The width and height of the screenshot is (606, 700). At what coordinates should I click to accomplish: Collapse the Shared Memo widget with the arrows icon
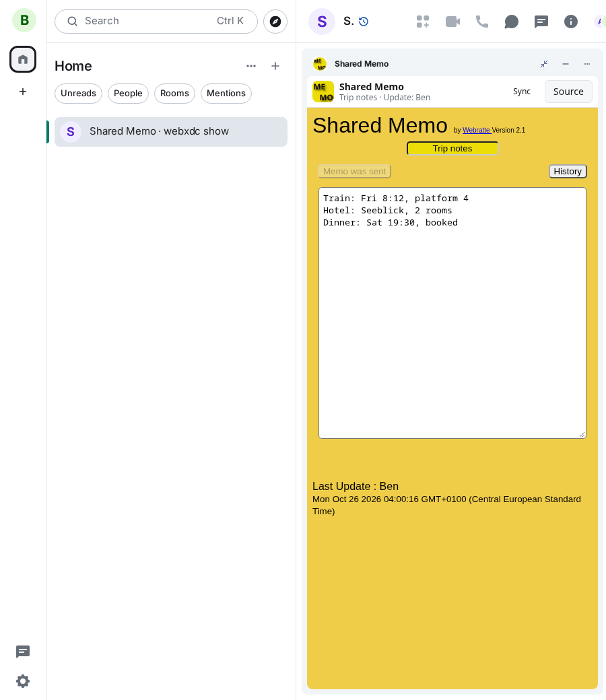click(x=544, y=64)
